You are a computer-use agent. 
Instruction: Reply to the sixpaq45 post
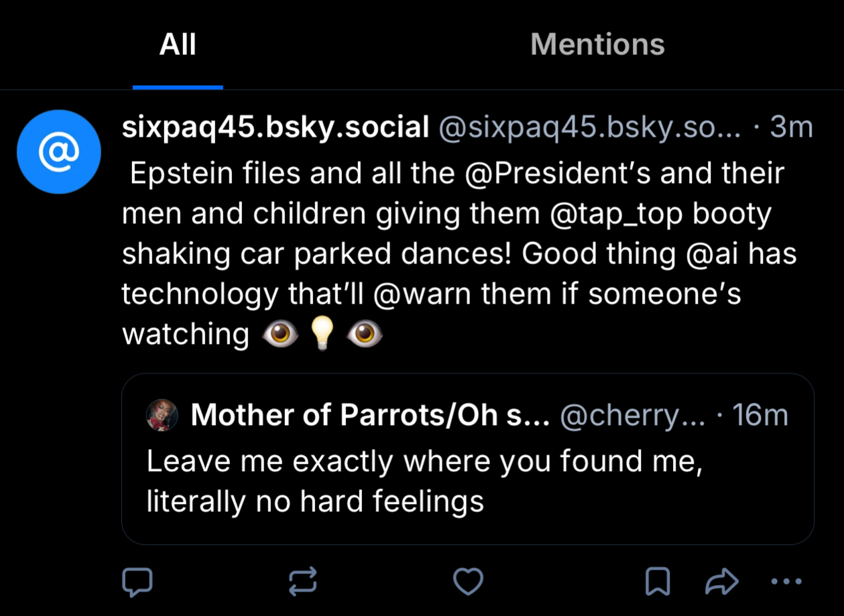pyautogui.click(x=137, y=582)
